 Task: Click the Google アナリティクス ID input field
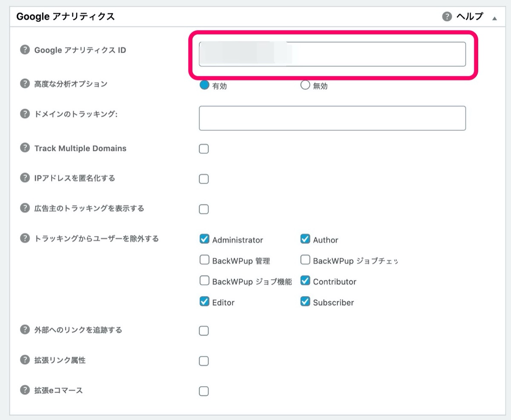click(x=332, y=54)
